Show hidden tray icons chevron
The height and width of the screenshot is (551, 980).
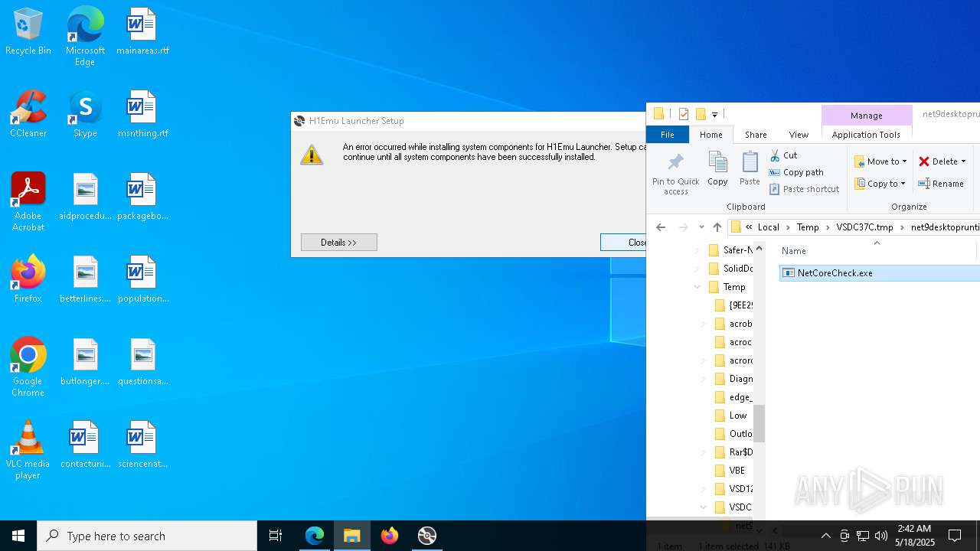pos(825,536)
